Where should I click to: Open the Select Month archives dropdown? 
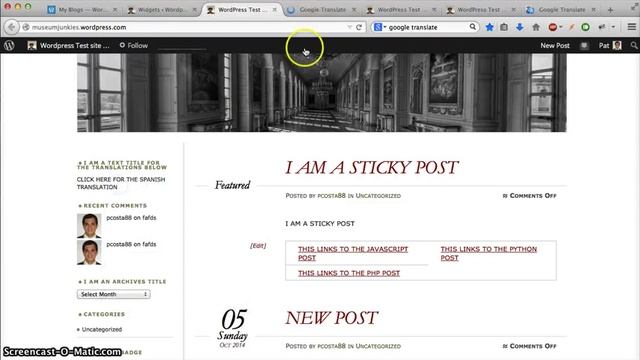pyautogui.click(x=113, y=294)
